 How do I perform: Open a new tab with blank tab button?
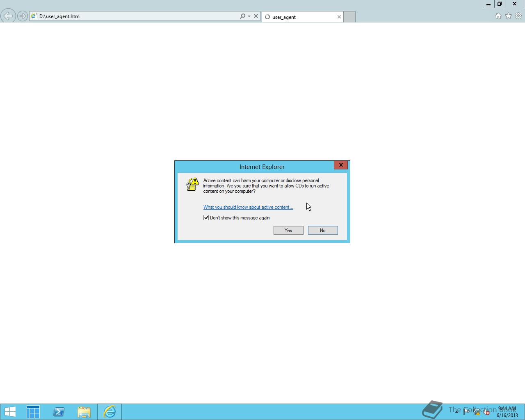coord(349,17)
